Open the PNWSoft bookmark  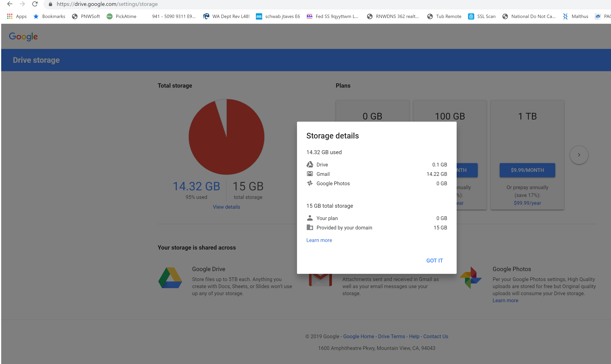tap(86, 16)
